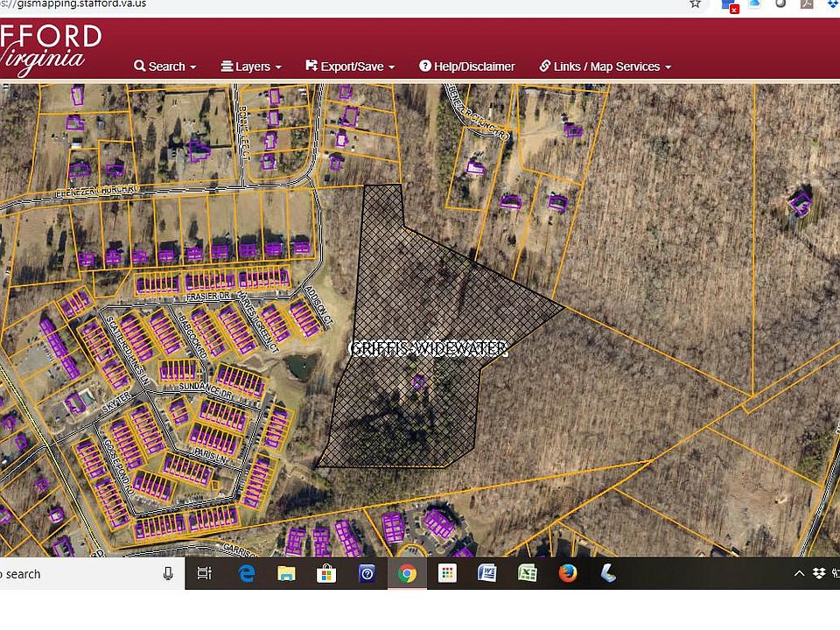Bookmark this page with the star icon
Viewport: 840px width, 630px height.
click(x=695, y=3)
